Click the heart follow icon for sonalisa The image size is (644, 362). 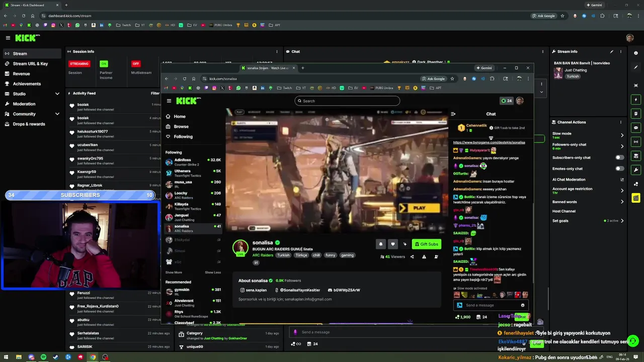(x=393, y=244)
